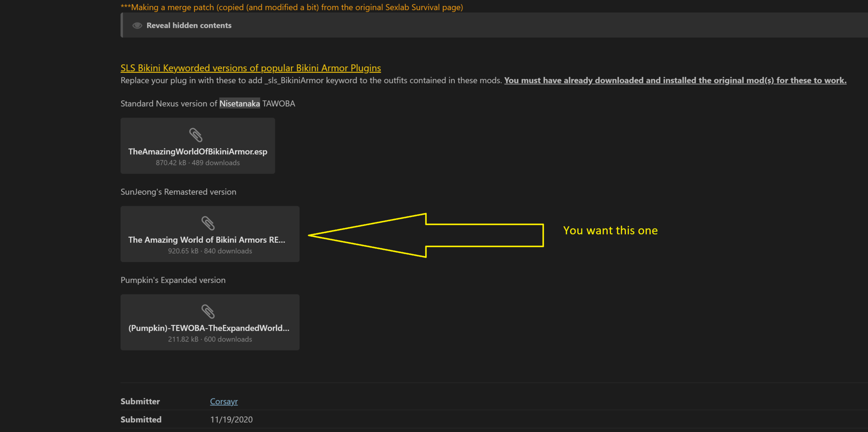Click the submitted date 11/19/2020
868x432 pixels.
click(x=231, y=419)
